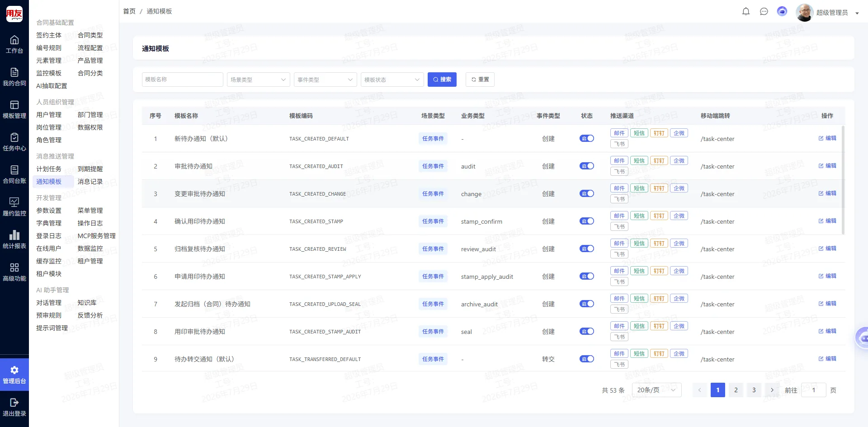Click the 重置 reset button

pos(480,80)
